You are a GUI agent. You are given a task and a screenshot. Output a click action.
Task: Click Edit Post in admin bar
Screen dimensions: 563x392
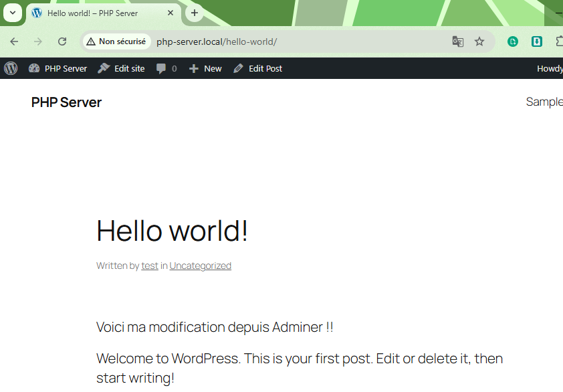click(257, 68)
